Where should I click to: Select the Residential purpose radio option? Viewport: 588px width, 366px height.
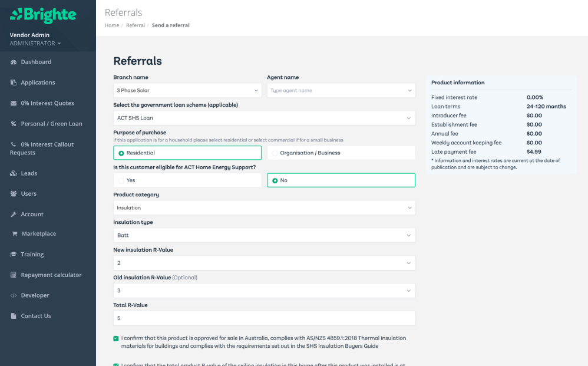121,153
